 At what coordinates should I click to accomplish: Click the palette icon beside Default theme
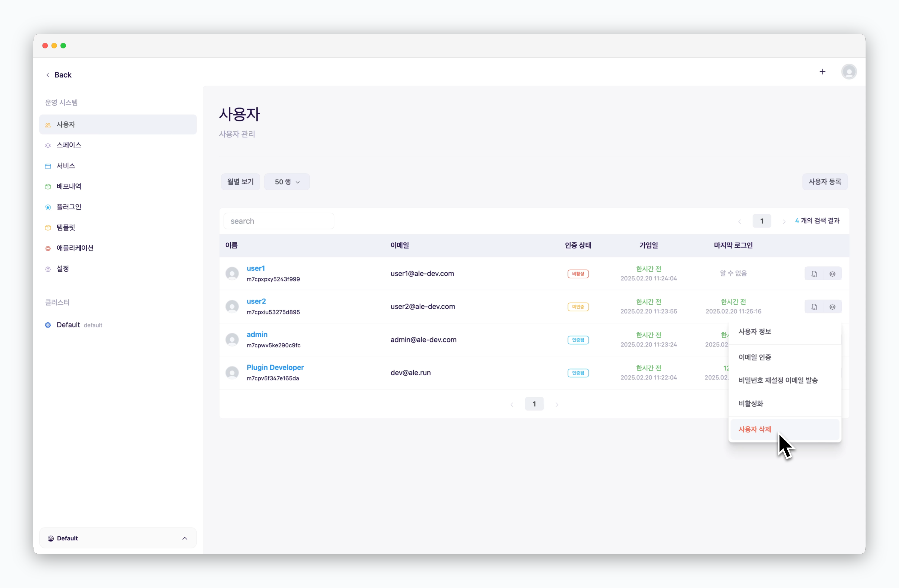(x=51, y=538)
